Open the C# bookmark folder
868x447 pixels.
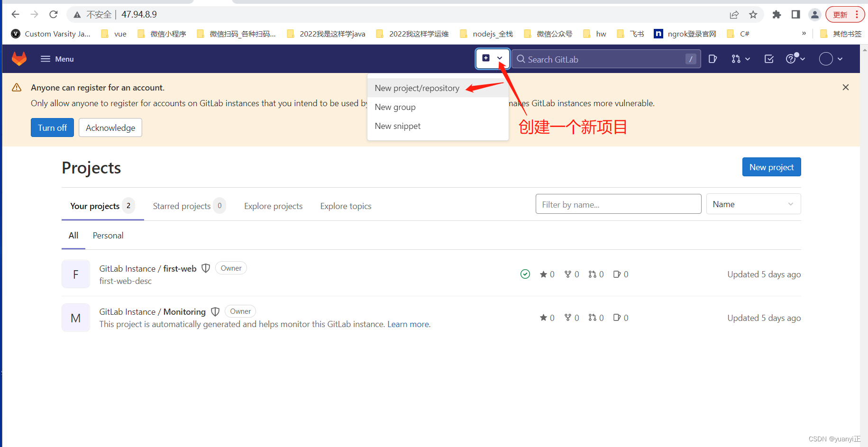(738, 34)
